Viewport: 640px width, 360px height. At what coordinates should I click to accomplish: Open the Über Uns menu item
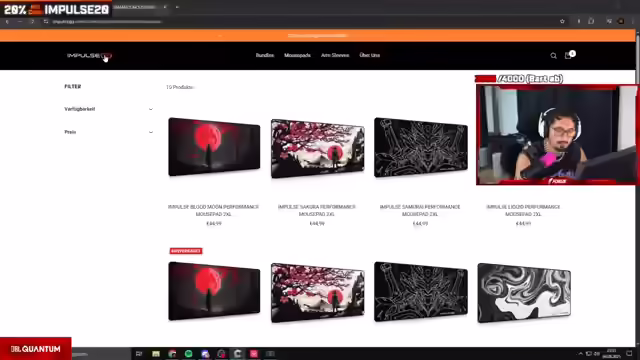pyautogui.click(x=369, y=56)
